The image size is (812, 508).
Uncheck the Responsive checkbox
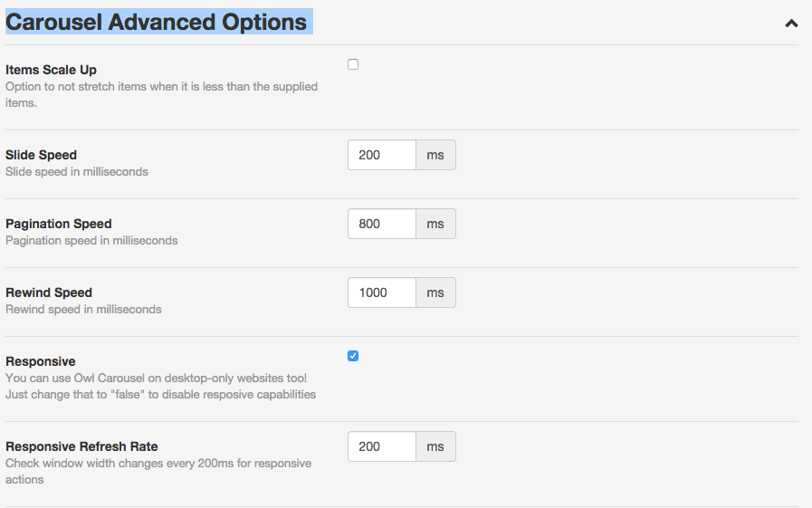coord(353,356)
